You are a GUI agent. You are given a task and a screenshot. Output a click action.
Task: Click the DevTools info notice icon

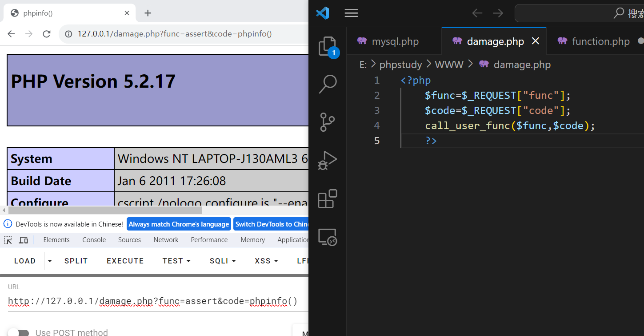click(x=8, y=224)
